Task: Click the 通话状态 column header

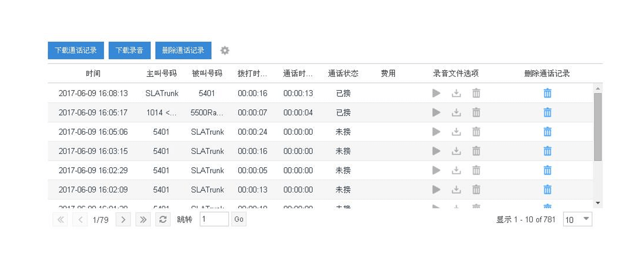Action: [x=343, y=74]
